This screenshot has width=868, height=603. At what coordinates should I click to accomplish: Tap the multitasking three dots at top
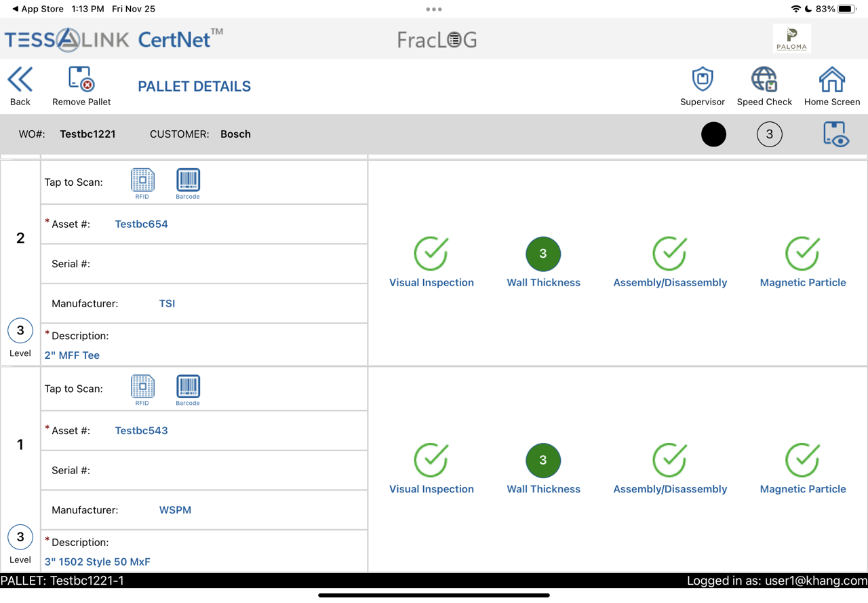pos(434,9)
